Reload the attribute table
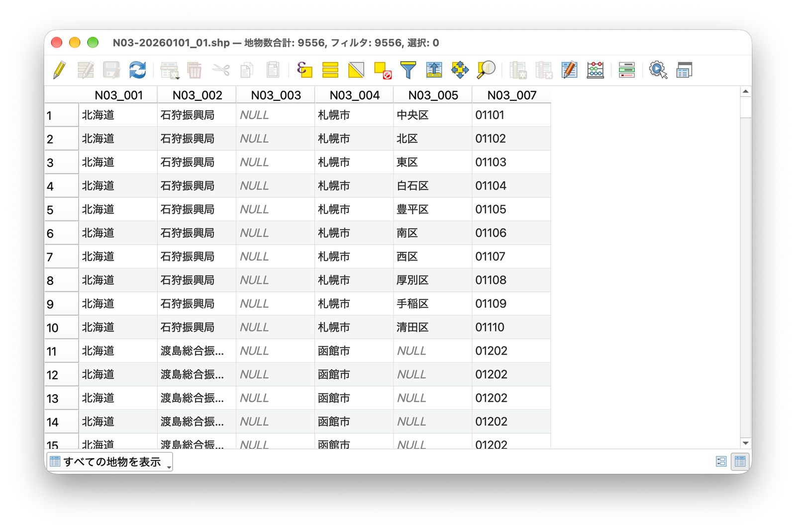The height and width of the screenshot is (532, 796). [137, 70]
